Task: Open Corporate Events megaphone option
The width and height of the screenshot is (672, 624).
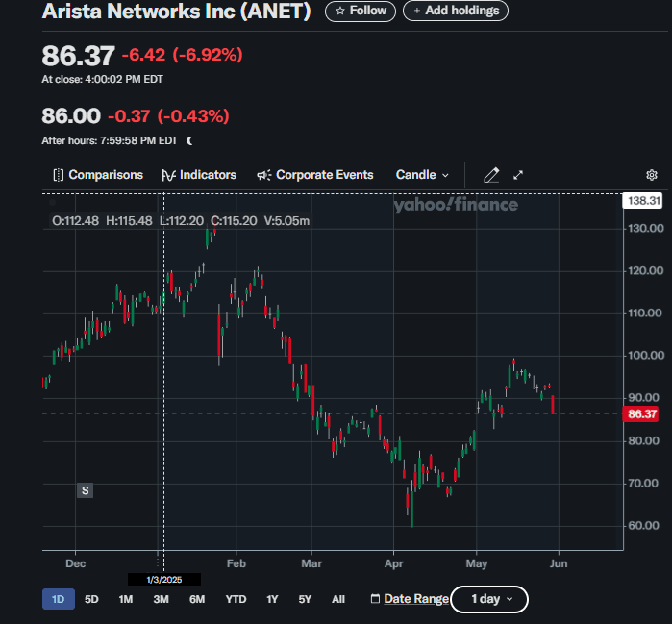Action: 315,175
